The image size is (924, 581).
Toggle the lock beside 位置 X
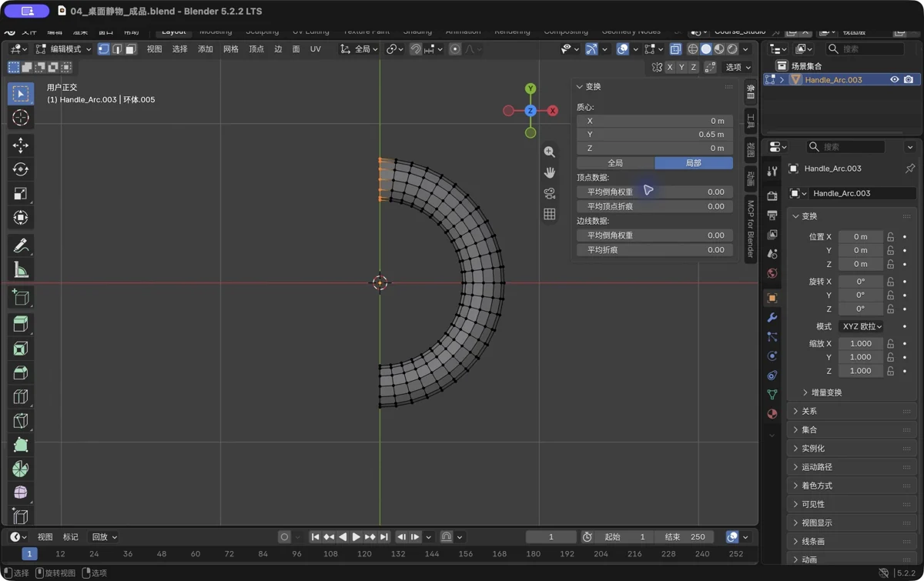(891, 237)
